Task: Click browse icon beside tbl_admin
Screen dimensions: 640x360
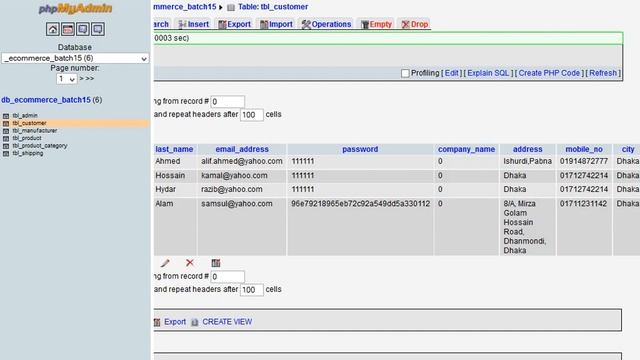Action: point(6,116)
